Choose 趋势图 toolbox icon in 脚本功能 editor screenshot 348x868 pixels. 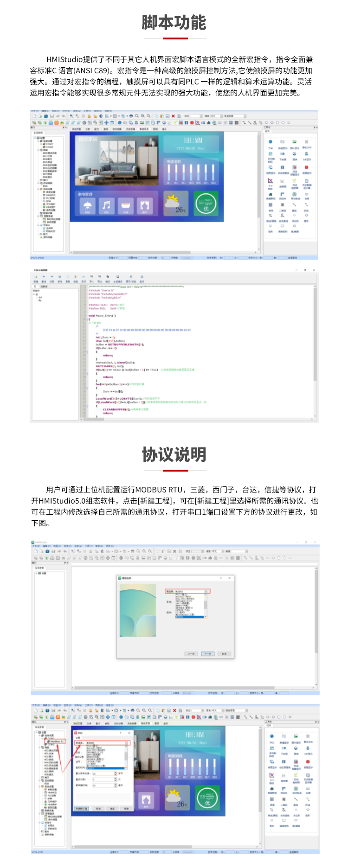click(282, 181)
